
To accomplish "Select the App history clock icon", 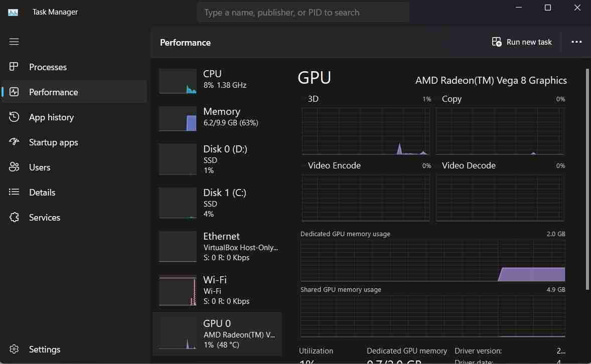I will 14,117.
